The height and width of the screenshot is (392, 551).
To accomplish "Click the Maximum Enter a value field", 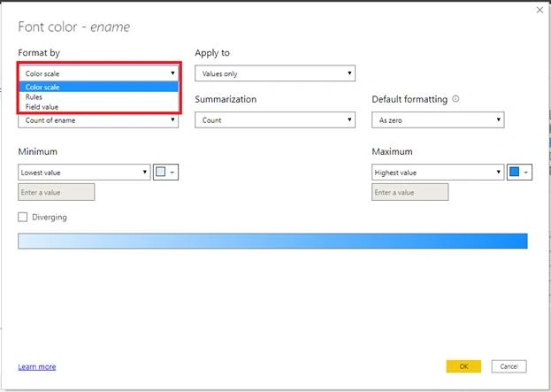I will click(410, 192).
